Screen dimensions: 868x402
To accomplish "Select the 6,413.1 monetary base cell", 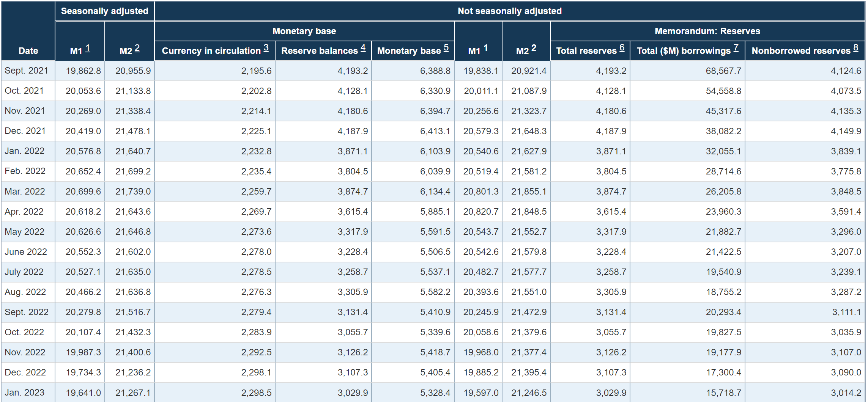I will 435,131.
